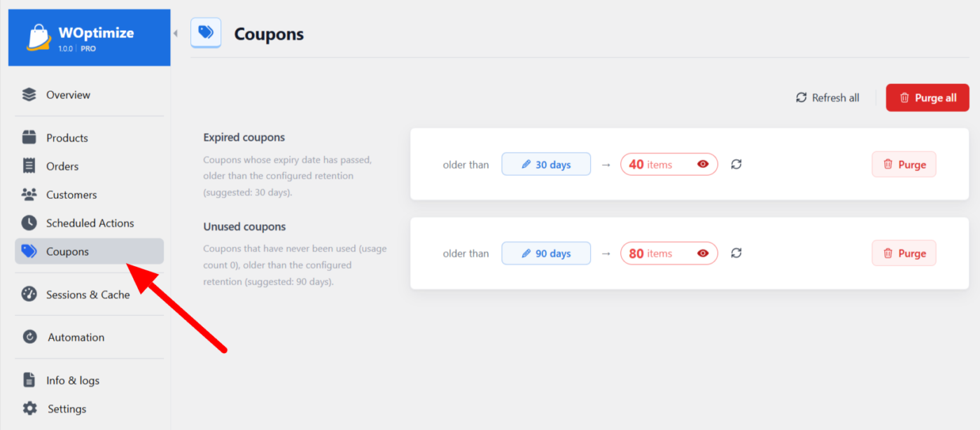The width and height of the screenshot is (980, 430).
Task: Collapse the sidebar with the small arrow
Action: click(x=175, y=33)
